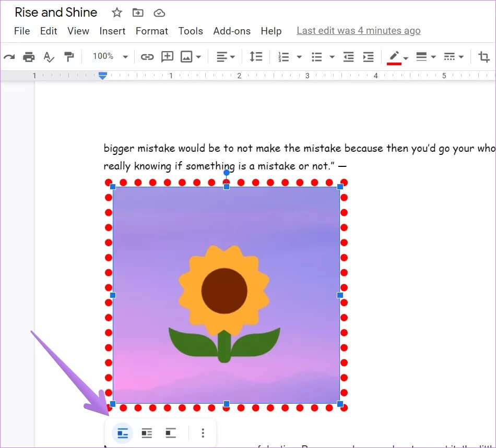Click the 'Last edit was 4 minutes ago' link
This screenshot has width=496, height=448.
coord(358,31)
